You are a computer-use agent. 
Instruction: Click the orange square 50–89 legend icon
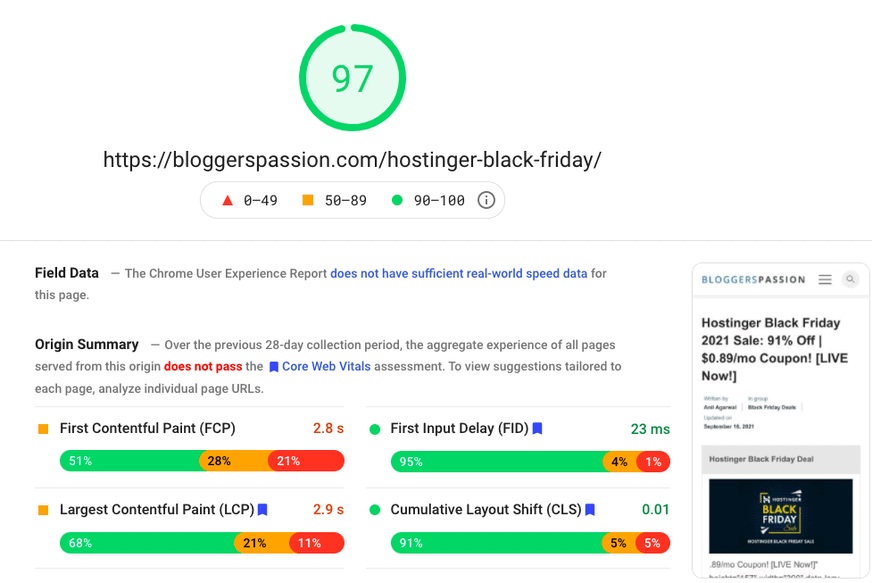point(308,200)
